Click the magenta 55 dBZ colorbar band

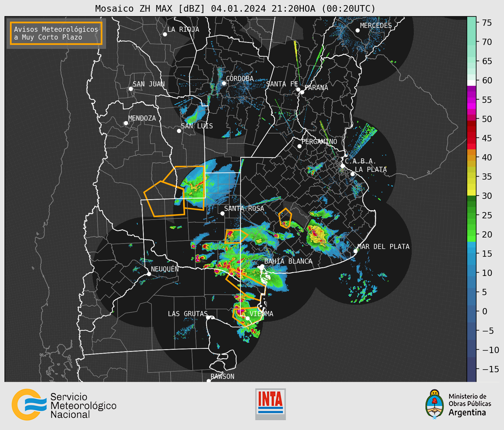pos(471,100)
